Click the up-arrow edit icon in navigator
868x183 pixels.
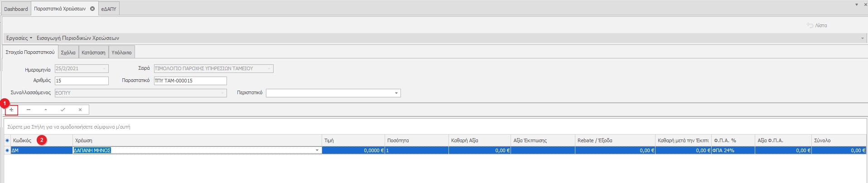point(46,110)
